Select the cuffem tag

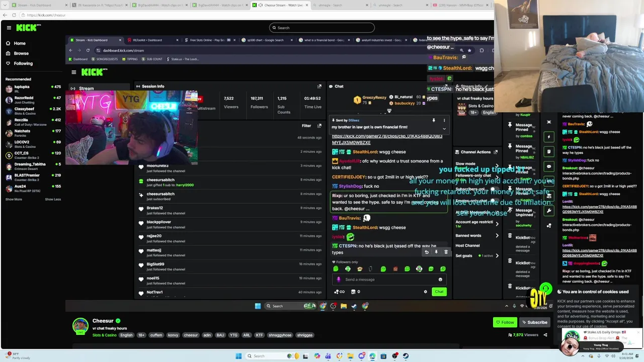pos(156,335)
